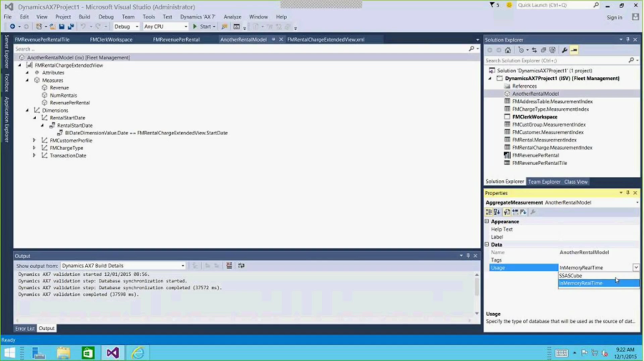
Task: Click the notifications flag icon showing 5
Action: 494,5
